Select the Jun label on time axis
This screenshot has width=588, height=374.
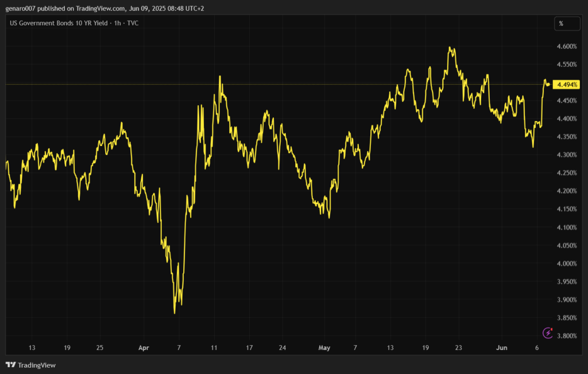(502, 348)
